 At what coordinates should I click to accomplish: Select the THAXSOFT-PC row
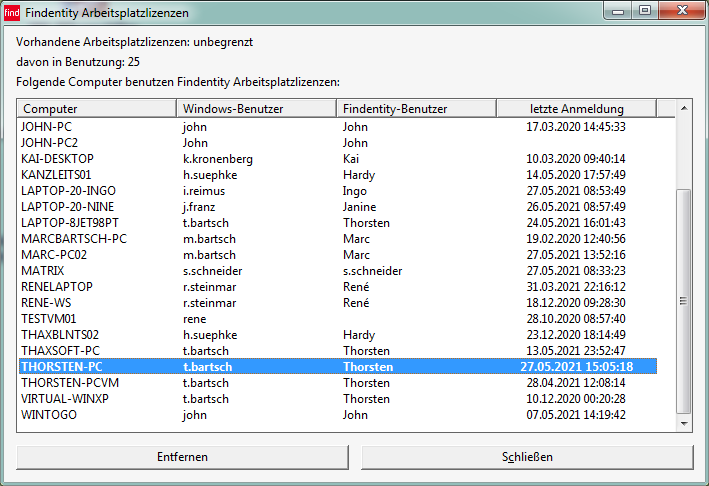tap(338, 351)
